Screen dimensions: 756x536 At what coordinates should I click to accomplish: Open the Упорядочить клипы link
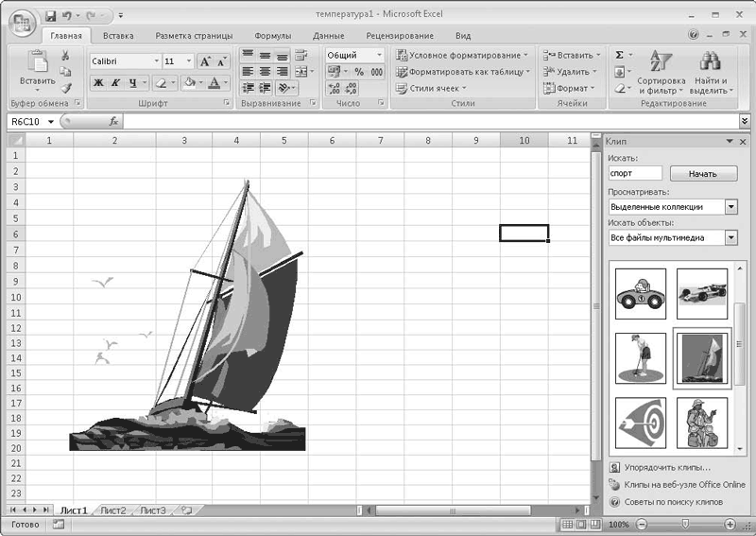point(666,467)
